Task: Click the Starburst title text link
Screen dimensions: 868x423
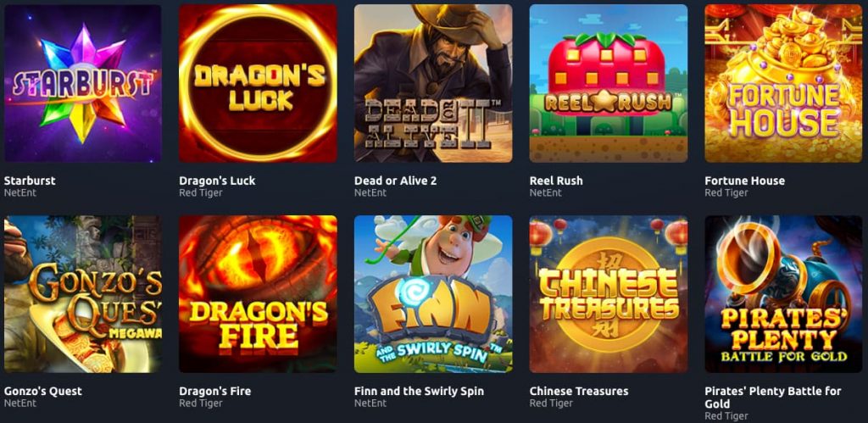Action: pos(30,181)
